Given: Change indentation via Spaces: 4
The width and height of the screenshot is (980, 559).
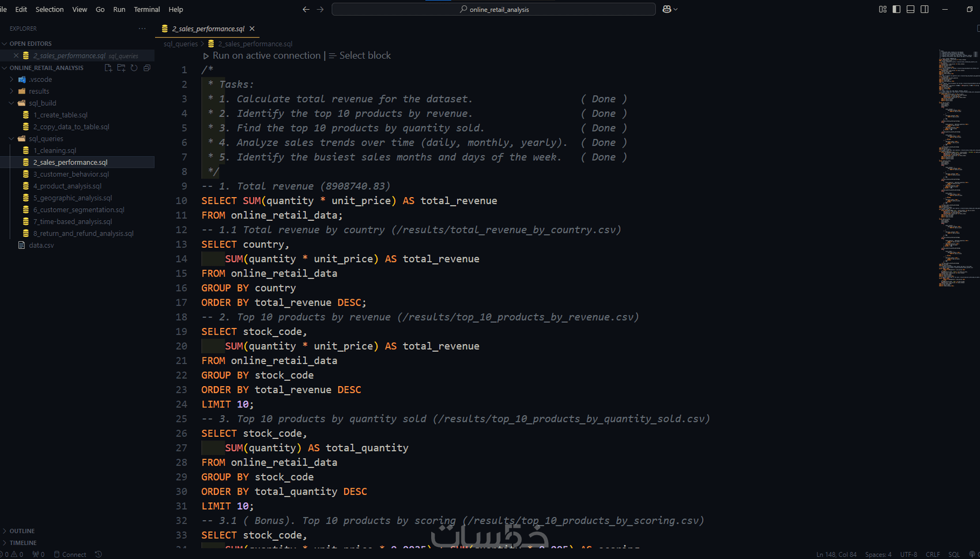Looking at the screenshot, I should [878, 554].
